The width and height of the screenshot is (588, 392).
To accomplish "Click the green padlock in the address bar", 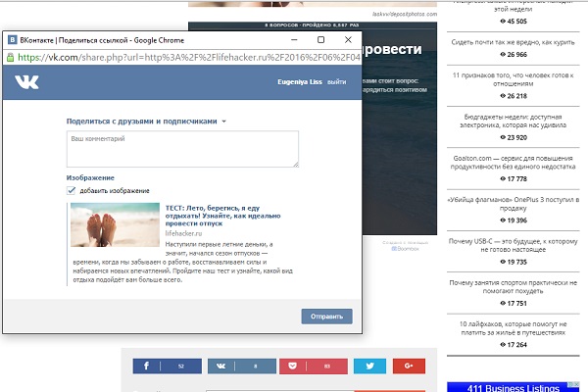I will (x=11, y=58).
